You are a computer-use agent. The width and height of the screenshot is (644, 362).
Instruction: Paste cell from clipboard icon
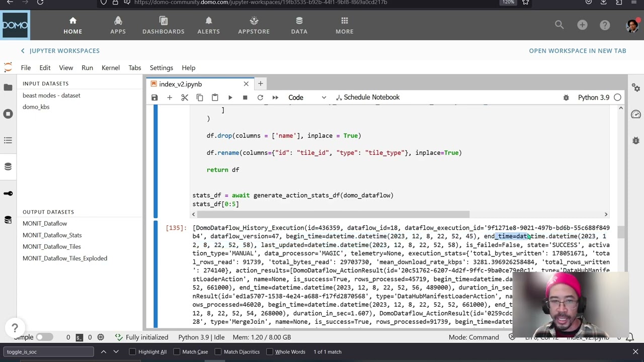point(215,97)
